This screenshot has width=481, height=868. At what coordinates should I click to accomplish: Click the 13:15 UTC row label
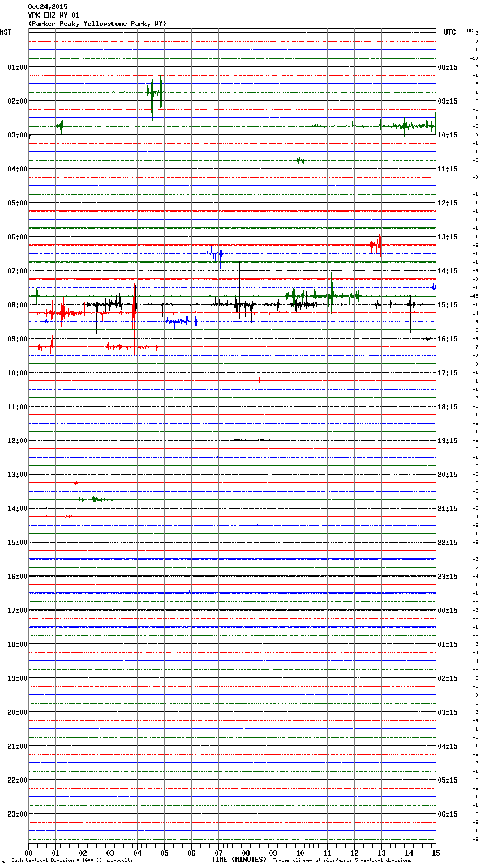(x=448, y=237)
